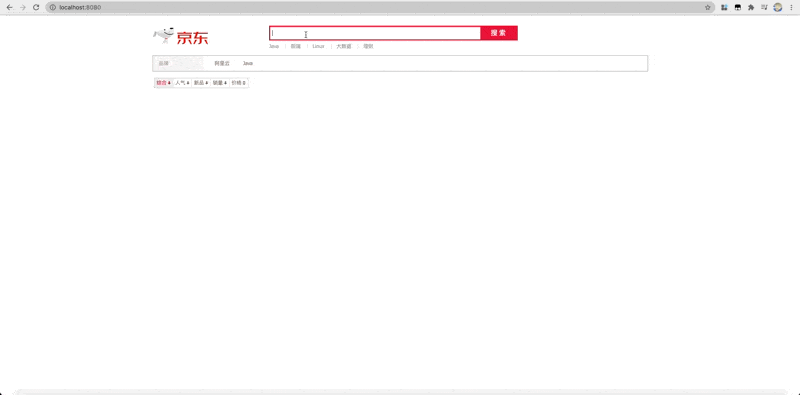This screenshot has width=800, height=395.
Task: Click the red 搜索 search button
Action: pyautogui.click(x=499, y=33)
